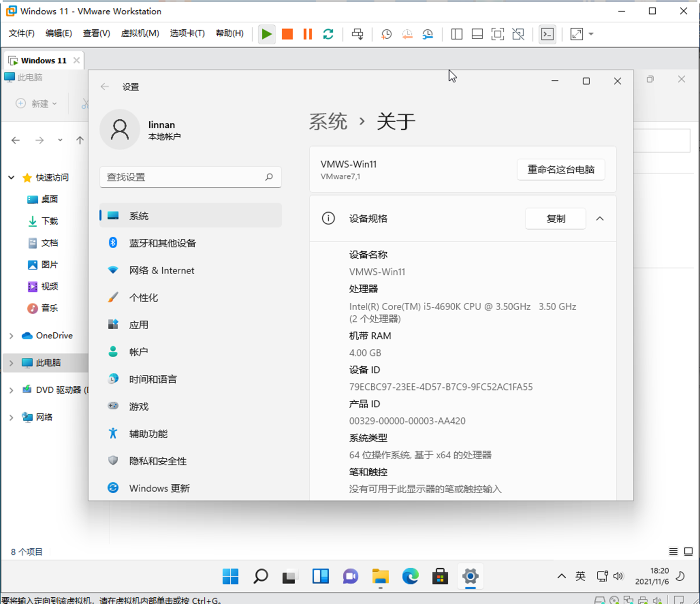Open 游戏 settings
Viewport: 700px width, 604px height.
[190, 406]
